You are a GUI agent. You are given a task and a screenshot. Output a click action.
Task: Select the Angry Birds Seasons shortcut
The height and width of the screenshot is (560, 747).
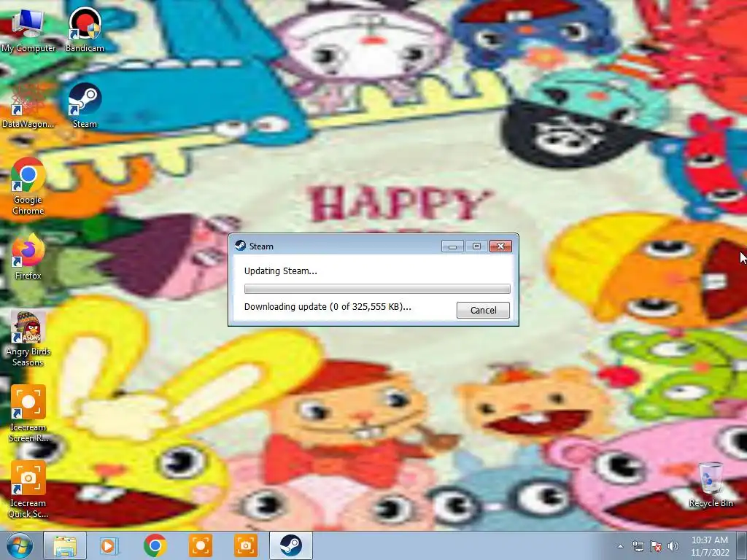(x=28, y=338)
